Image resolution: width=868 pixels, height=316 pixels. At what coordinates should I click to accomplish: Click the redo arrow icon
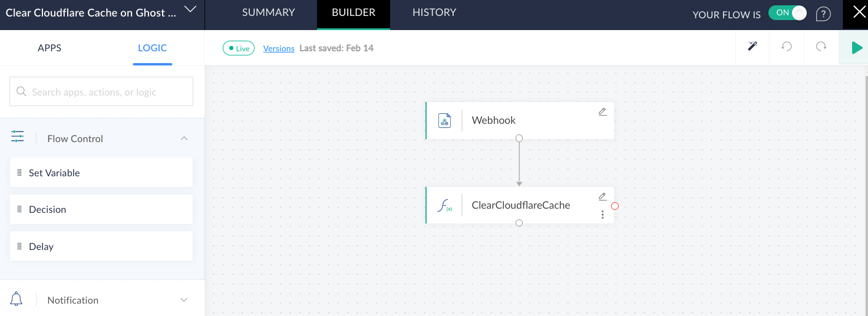click(821, 47)
